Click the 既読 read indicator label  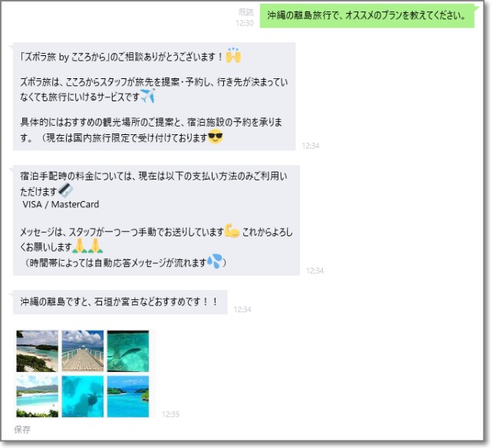pyautogui.click(x=246, y=12)
